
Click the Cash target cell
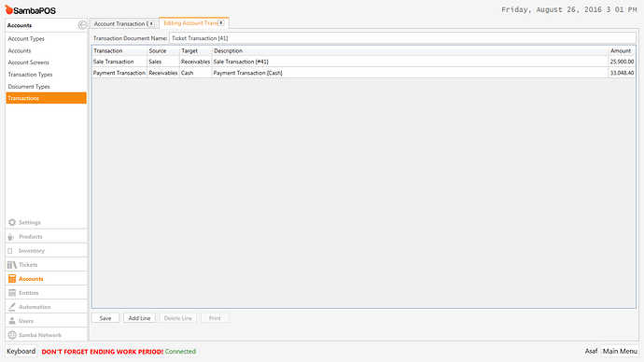pyautogui.click(x=195, y=73)
